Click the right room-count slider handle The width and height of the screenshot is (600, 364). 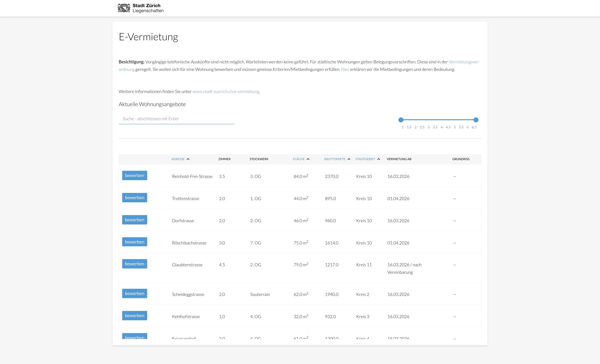[476, 120]
